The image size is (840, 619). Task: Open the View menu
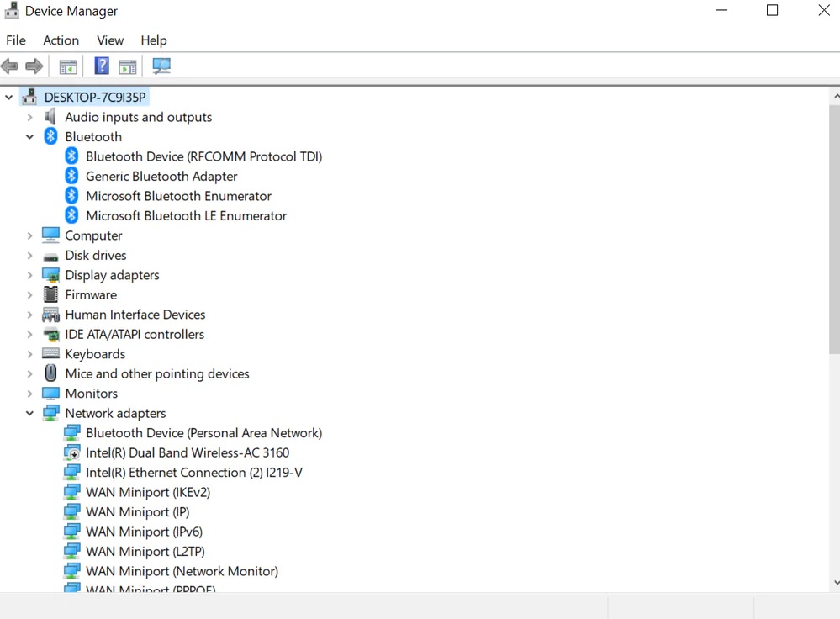point(110,40)
